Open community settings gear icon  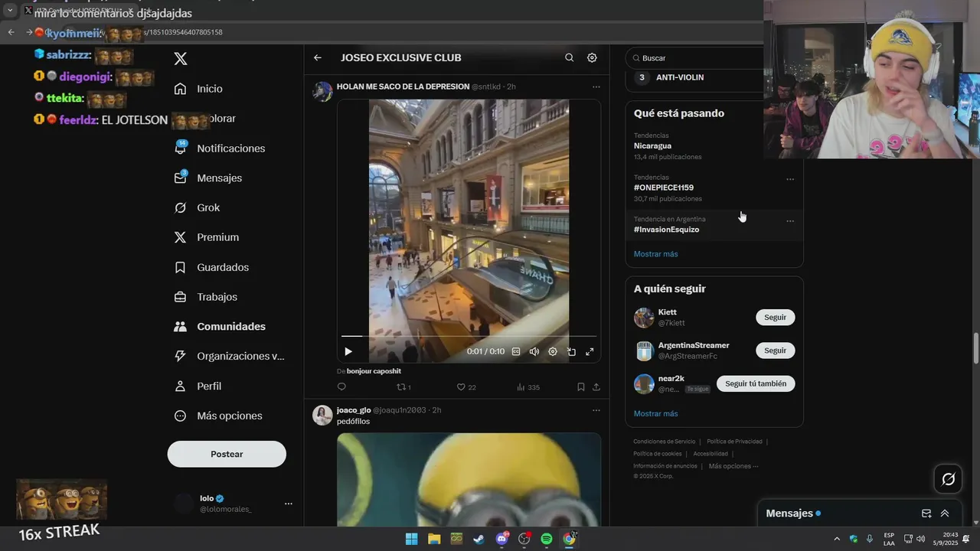coord(592,57)
